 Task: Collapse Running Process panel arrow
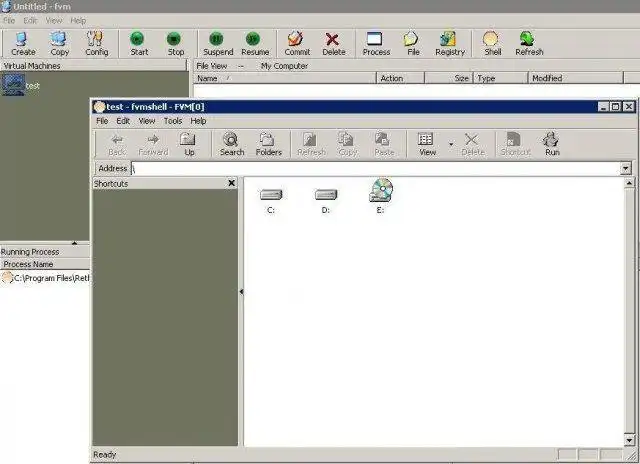tap(74, 243)
